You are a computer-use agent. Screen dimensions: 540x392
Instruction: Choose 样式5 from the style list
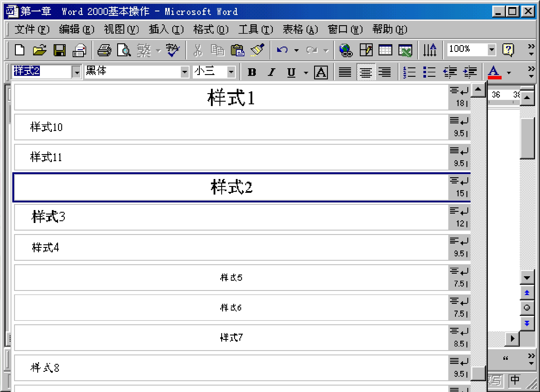pyautogui.click(x=242, y=277)
